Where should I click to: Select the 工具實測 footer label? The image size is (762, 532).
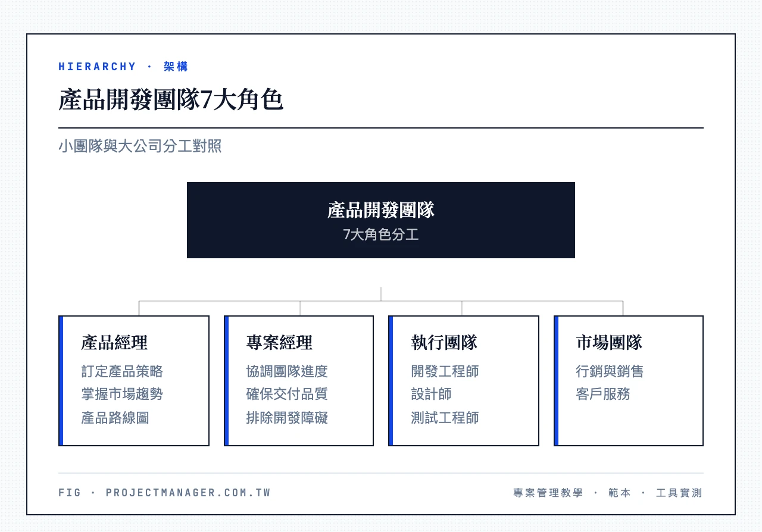pyautogui.click(x=679, y=493)
